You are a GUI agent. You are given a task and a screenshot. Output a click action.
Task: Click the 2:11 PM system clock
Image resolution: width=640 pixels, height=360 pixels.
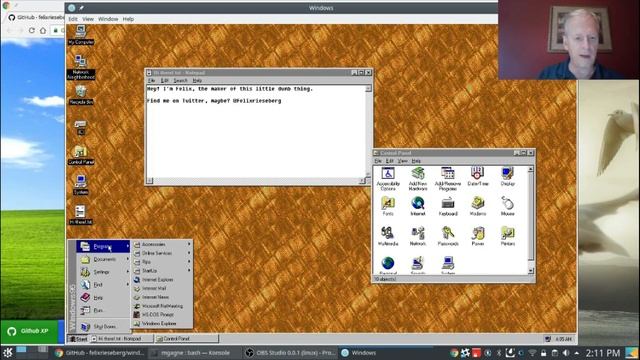pos(603,353)
